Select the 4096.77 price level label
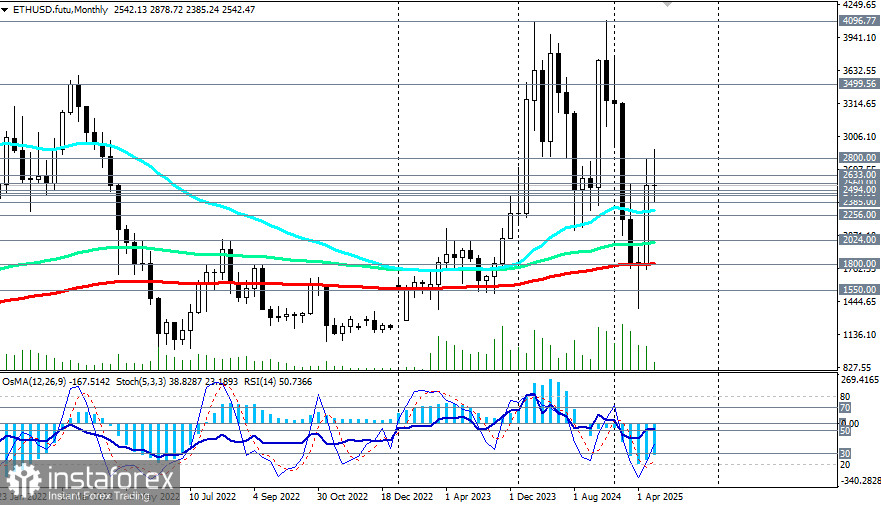 coord(859,20)
